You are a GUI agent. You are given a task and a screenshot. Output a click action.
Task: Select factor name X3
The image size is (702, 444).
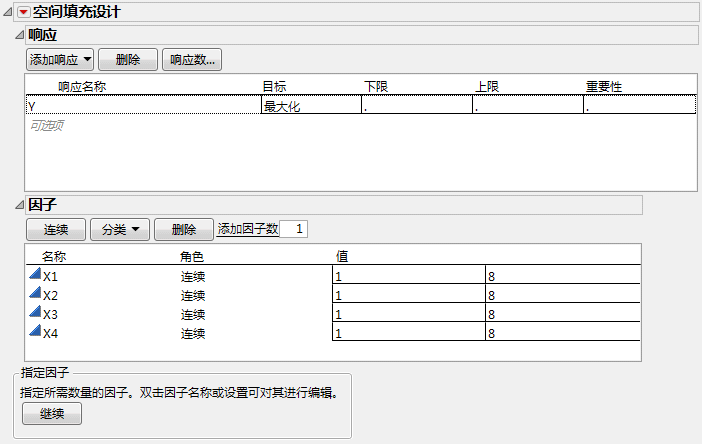click(50, 315)
